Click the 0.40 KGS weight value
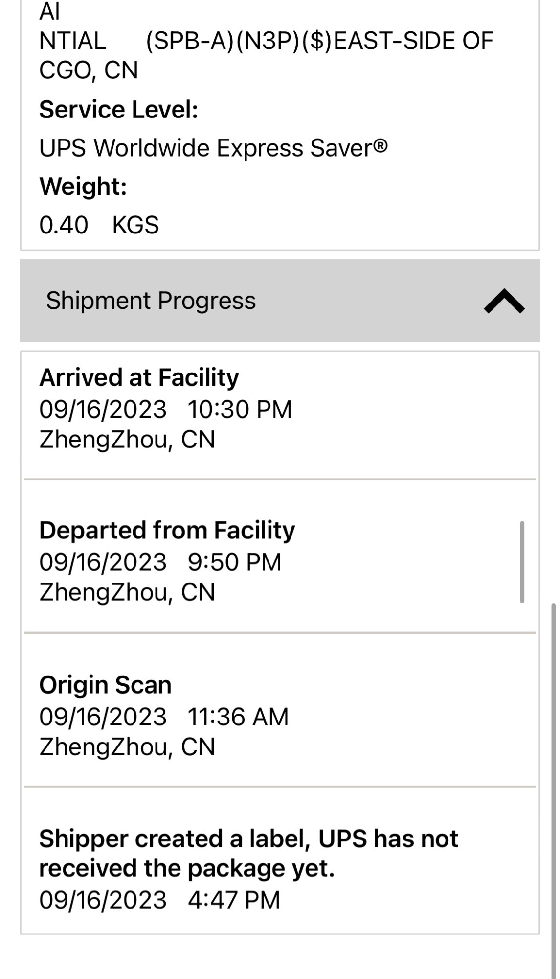The height and width of the screenshot is (979, 560). (x=99, y=225)
